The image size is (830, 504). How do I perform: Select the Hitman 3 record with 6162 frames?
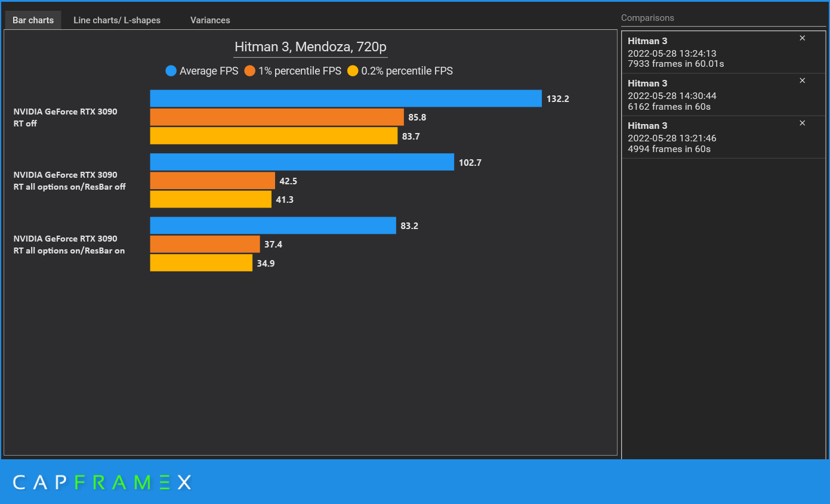[x=723, y=95]
